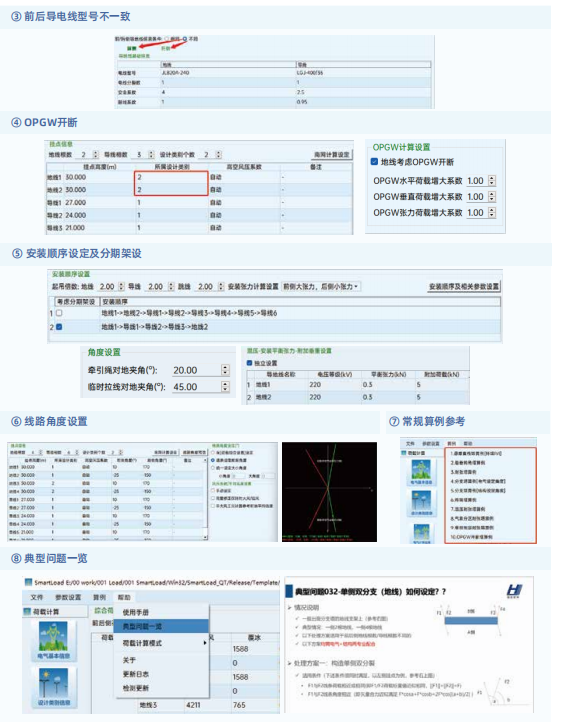Open 电气基本信息 icon in the help-menu screenshot
This screenshot has height=725, width=563.
[x=53, y=640]
